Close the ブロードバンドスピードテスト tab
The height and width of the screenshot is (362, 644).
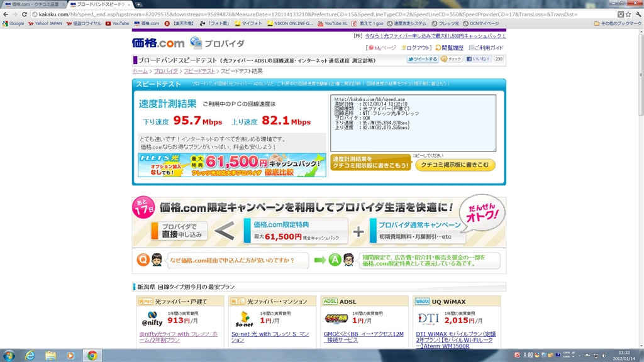click(128, 4)
